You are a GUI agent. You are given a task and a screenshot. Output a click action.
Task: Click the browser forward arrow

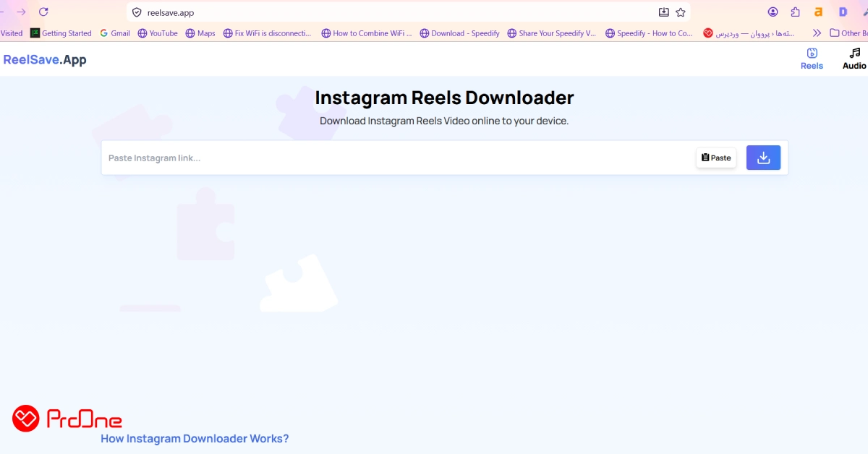21,12
